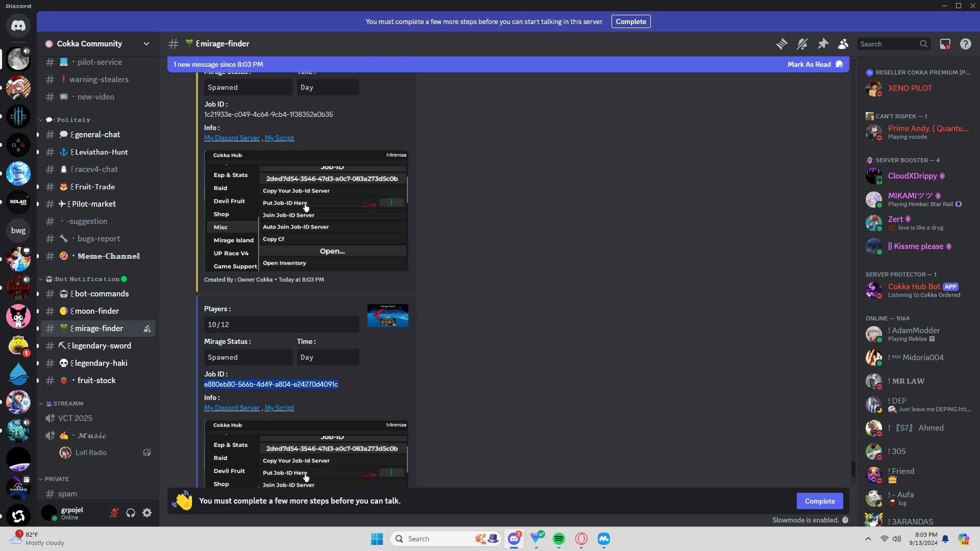980x551 pixels.
Task: Open the SOLAR server icon
Action: pos(18,202)
